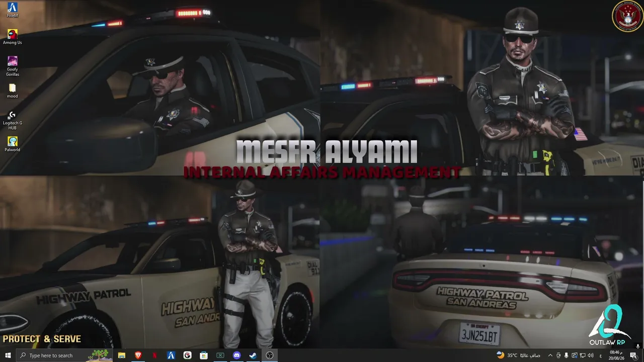
Task: Open FiveM from the taskbar
Action: coord(171,355)
